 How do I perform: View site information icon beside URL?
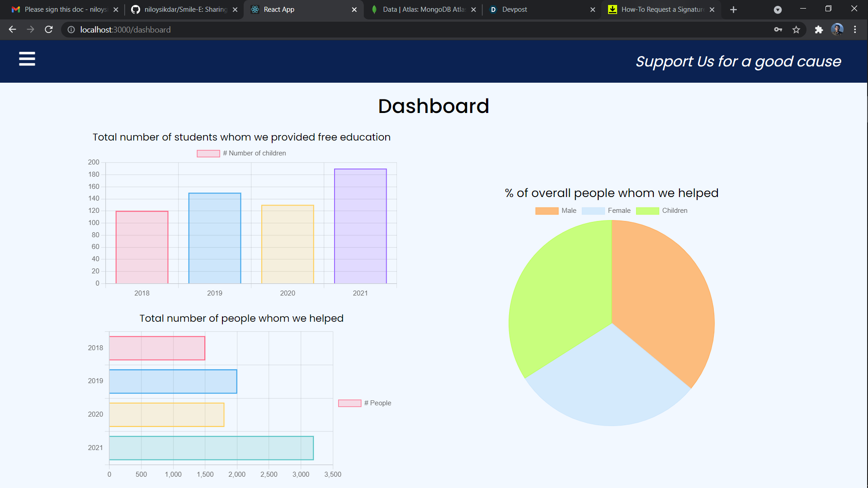[71, 30]
